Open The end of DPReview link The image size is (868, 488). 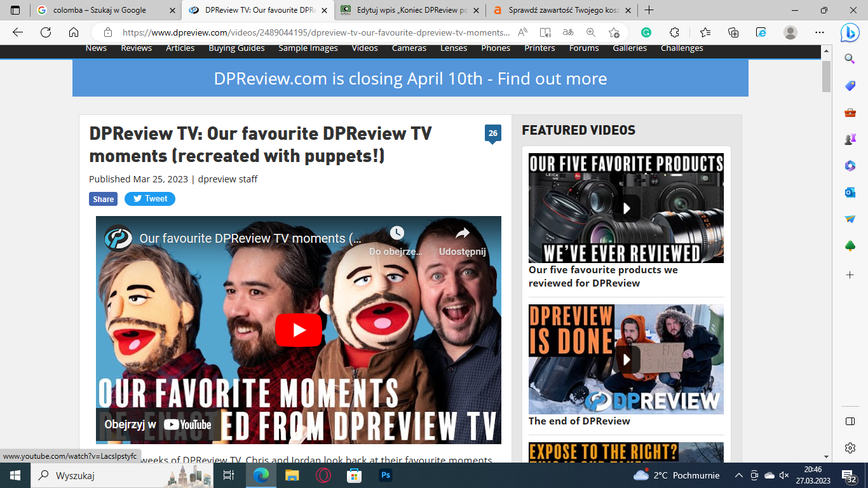coord(580,421)
